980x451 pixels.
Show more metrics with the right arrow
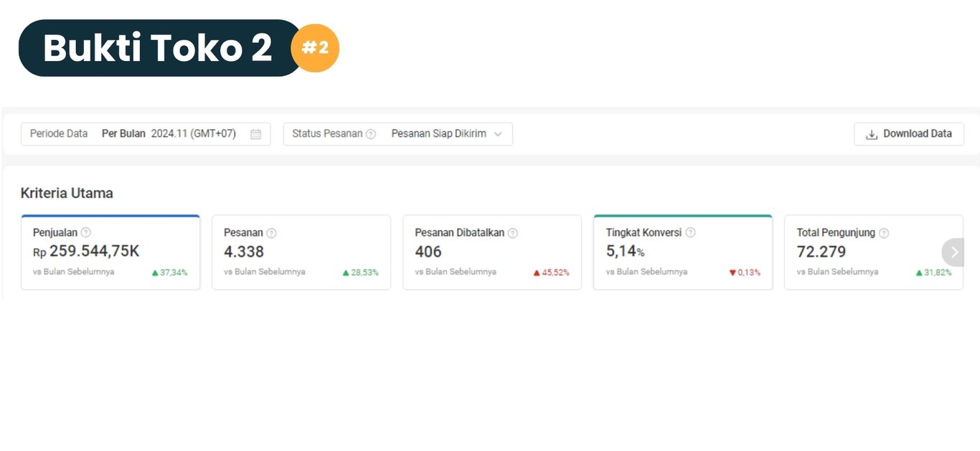pyautogui.click(x=953, y=252)
